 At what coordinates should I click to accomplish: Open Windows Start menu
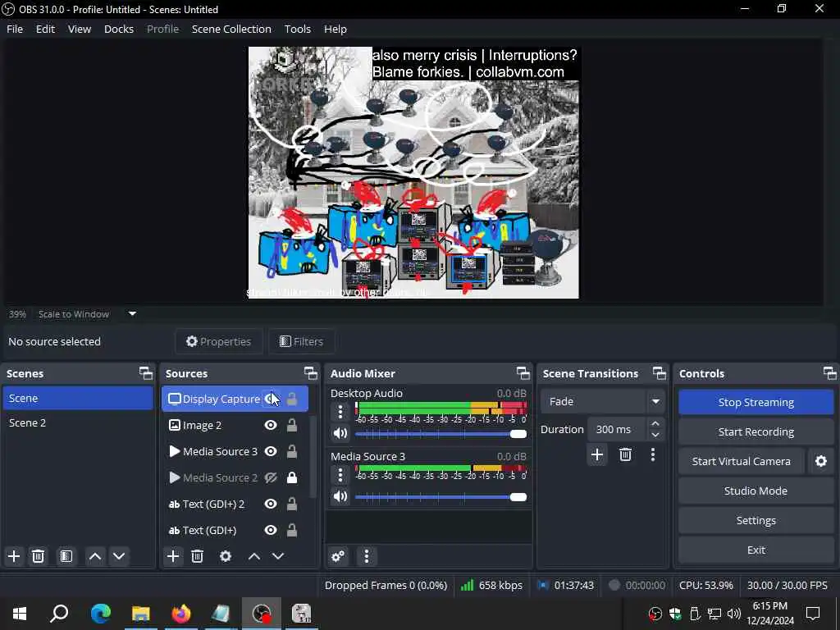(x=20, y=614)
